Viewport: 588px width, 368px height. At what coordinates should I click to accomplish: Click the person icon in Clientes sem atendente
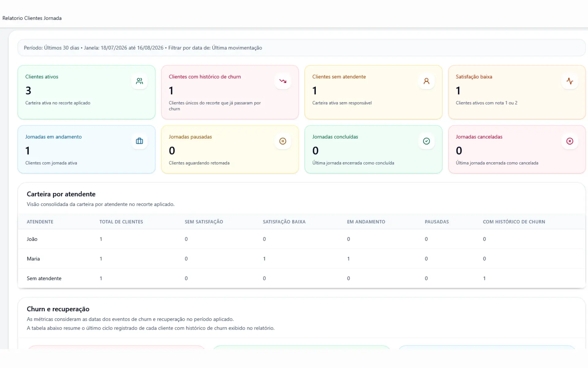point(426,81)
